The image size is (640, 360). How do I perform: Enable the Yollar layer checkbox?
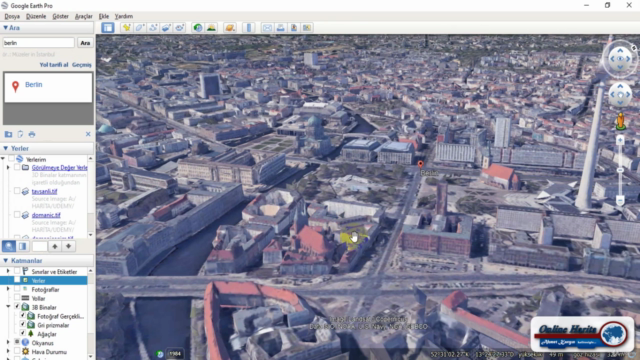pos(17,298)
